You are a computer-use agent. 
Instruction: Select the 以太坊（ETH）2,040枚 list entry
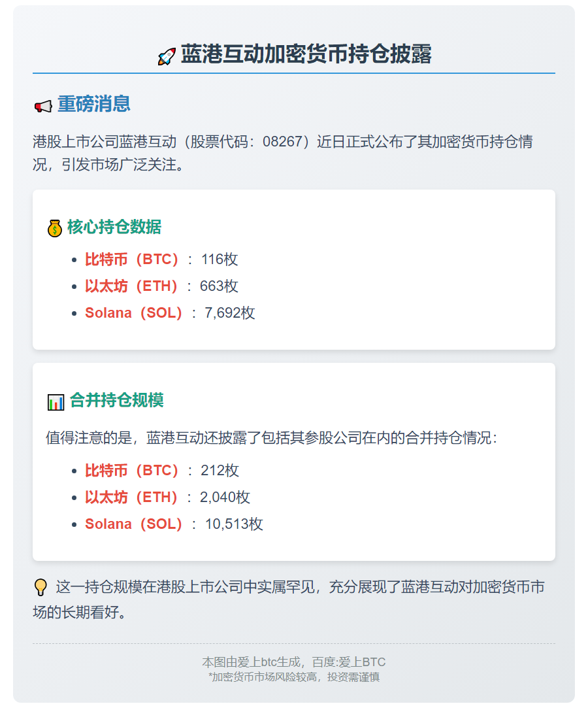point(167,497)
